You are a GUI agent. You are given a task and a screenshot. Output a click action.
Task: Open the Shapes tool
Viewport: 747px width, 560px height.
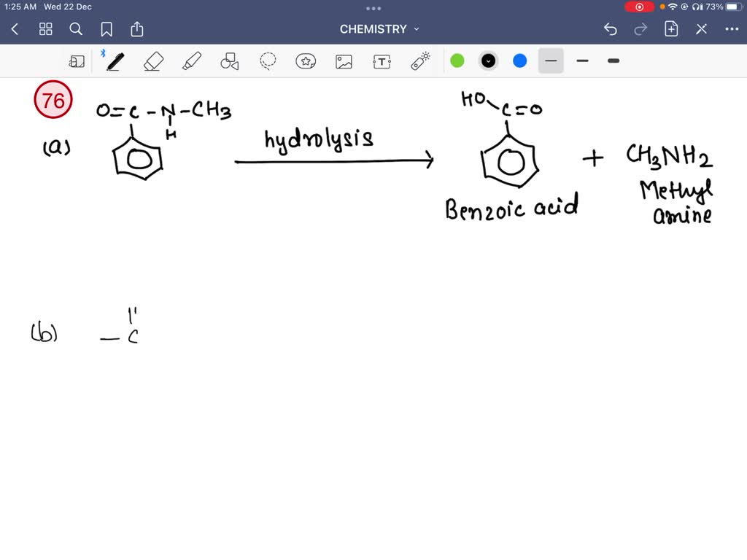click(x=229, y=61)
